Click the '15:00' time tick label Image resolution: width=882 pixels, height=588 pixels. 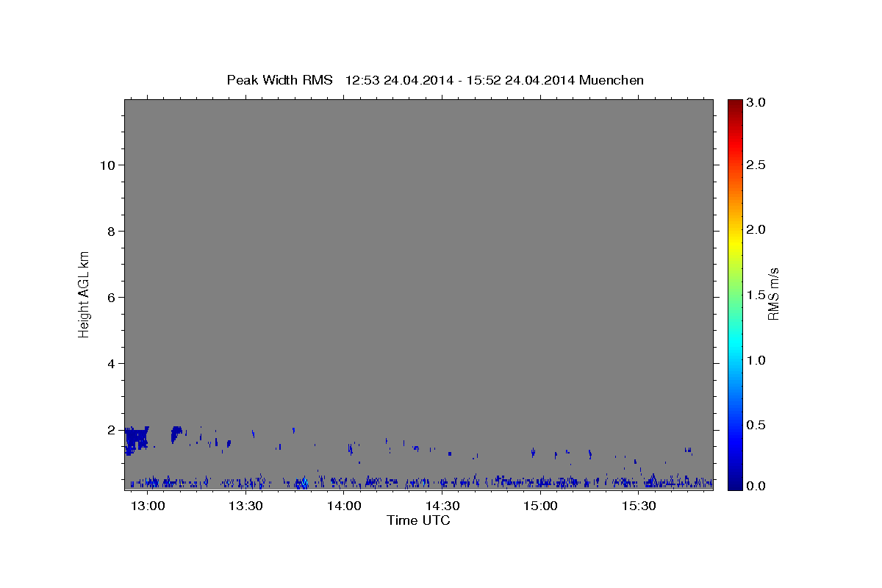(x=540, y=506)
